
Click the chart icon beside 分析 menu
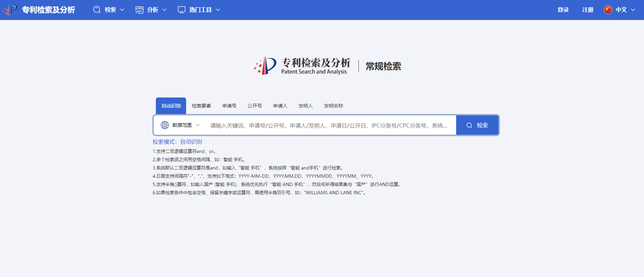click(139, 10)
